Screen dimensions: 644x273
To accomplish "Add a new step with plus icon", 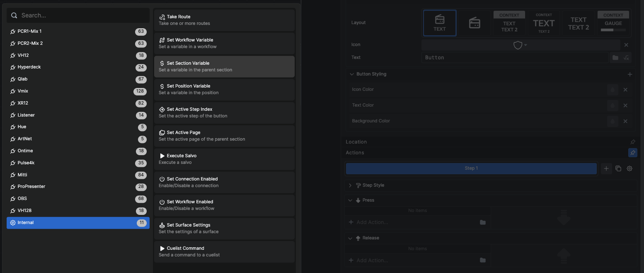I will tap(606, 168).
